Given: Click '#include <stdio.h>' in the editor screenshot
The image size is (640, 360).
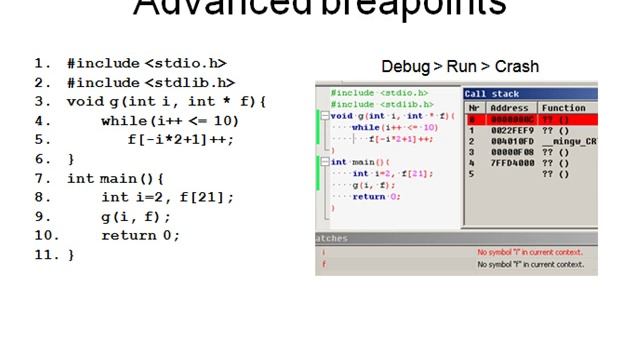Looking at the screenshot, I should [x=379, y=93].
